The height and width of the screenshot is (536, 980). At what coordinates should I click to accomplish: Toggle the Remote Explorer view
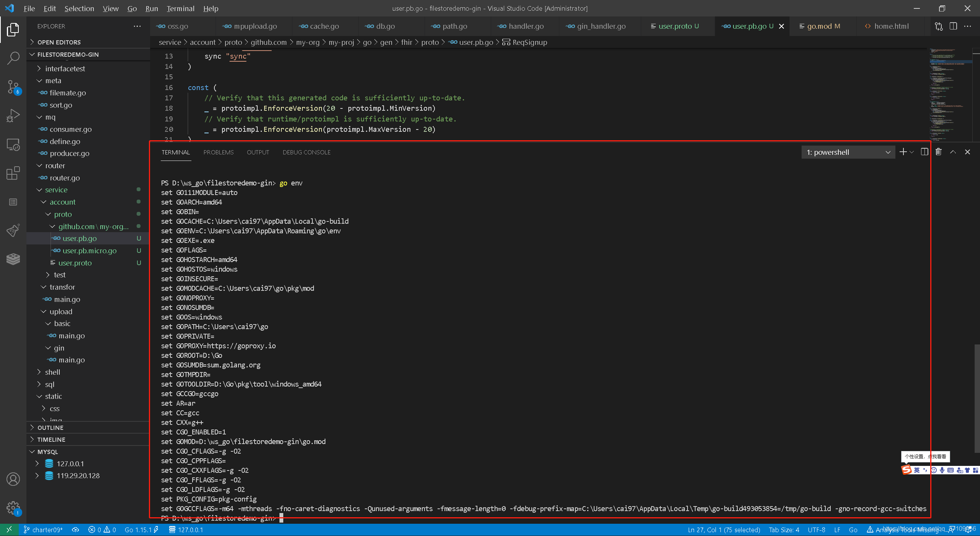coord(13,144)
